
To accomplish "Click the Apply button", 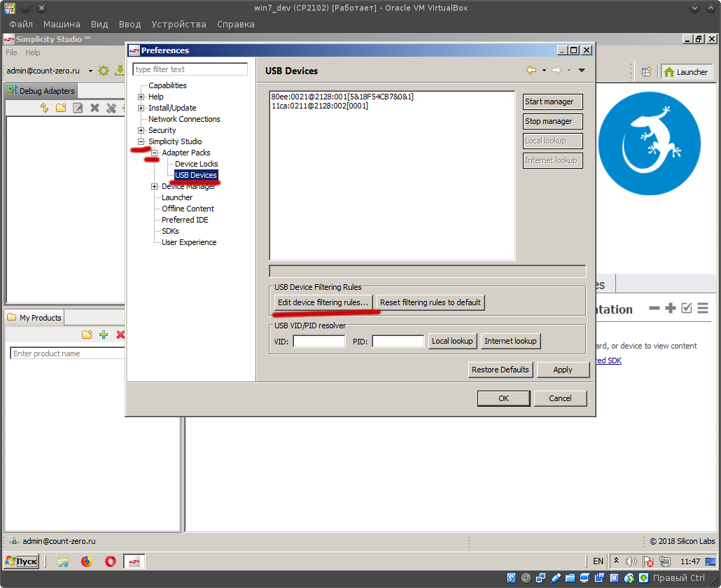I will [x=563, y=370].
